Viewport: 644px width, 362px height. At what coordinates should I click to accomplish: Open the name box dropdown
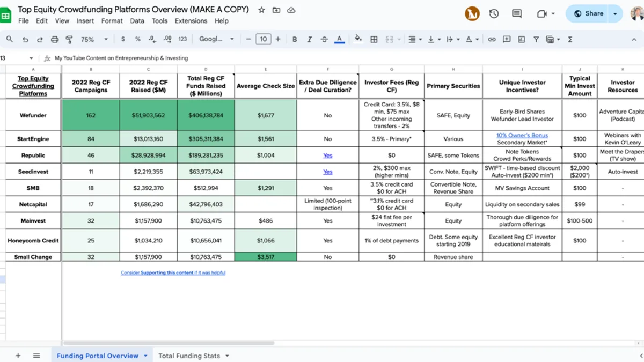[x=31, y=58]
